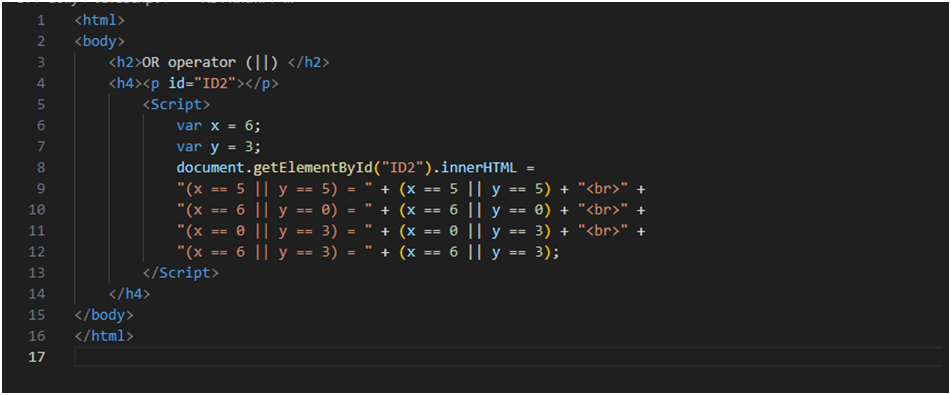Click line number 17 in the gutter
The height and width of the screenshot is (395, 951).
tap(37, 357)
